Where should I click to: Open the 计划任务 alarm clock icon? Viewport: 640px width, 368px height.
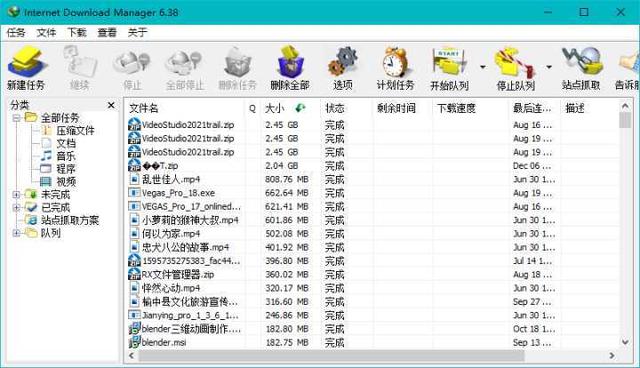click(395, 62)
